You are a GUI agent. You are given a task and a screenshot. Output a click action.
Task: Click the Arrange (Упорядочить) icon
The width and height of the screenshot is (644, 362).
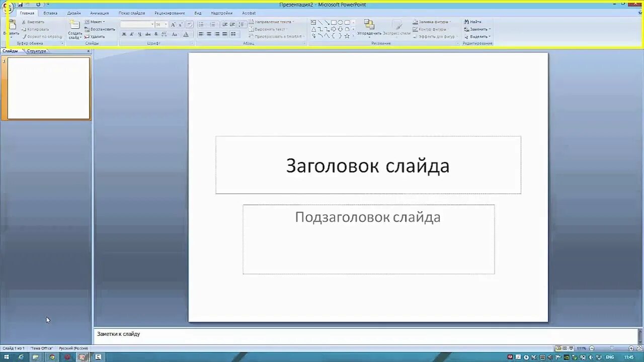click(369, 25)
